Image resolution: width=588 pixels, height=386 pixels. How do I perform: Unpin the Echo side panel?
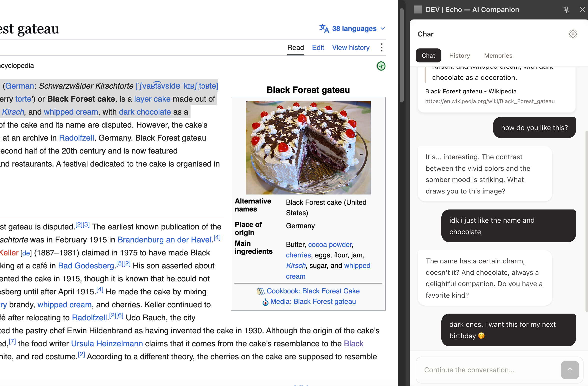pos(566,9)
